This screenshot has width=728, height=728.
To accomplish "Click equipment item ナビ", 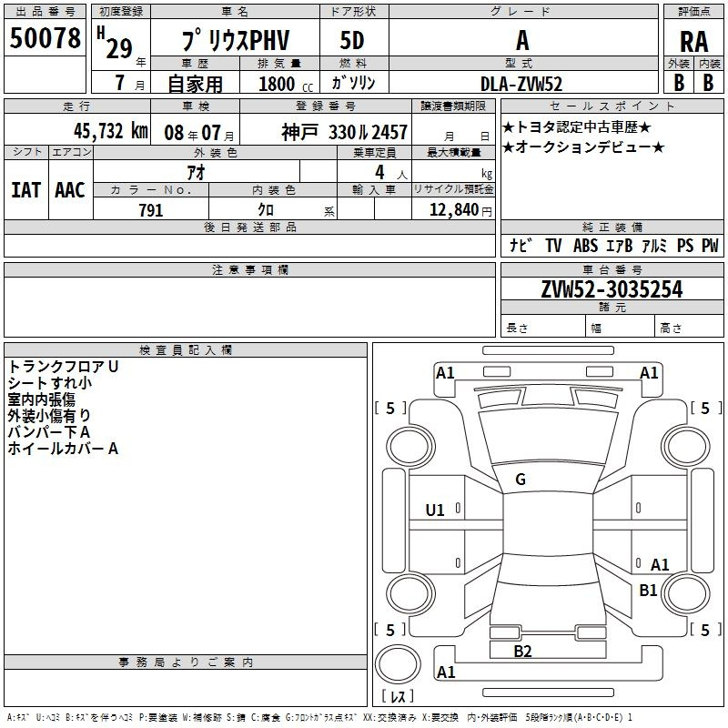I will click(x=521, y=245).
